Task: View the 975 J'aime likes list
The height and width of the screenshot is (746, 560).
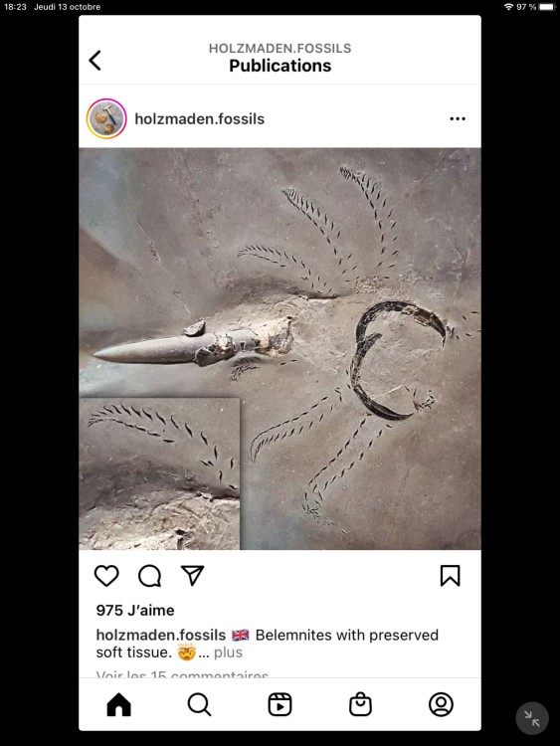Action: pos(135,611)
